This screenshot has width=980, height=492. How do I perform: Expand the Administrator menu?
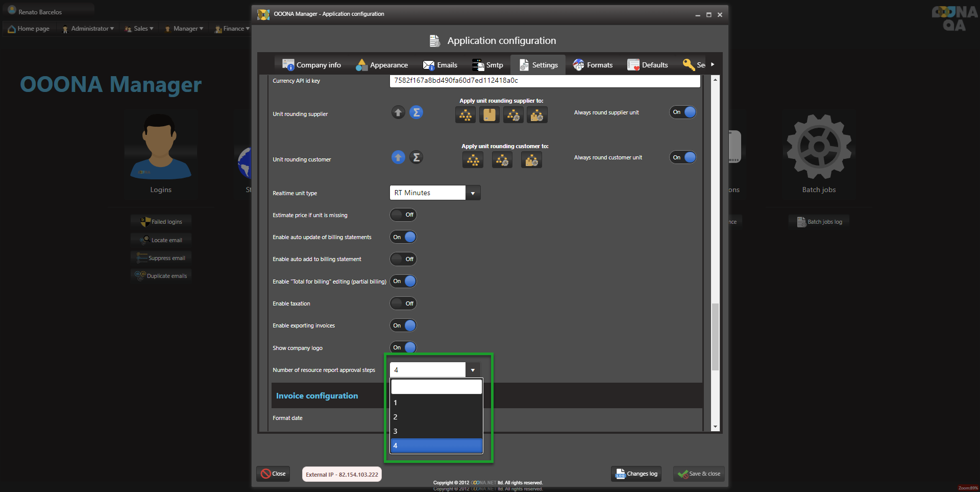coord(88,29)
